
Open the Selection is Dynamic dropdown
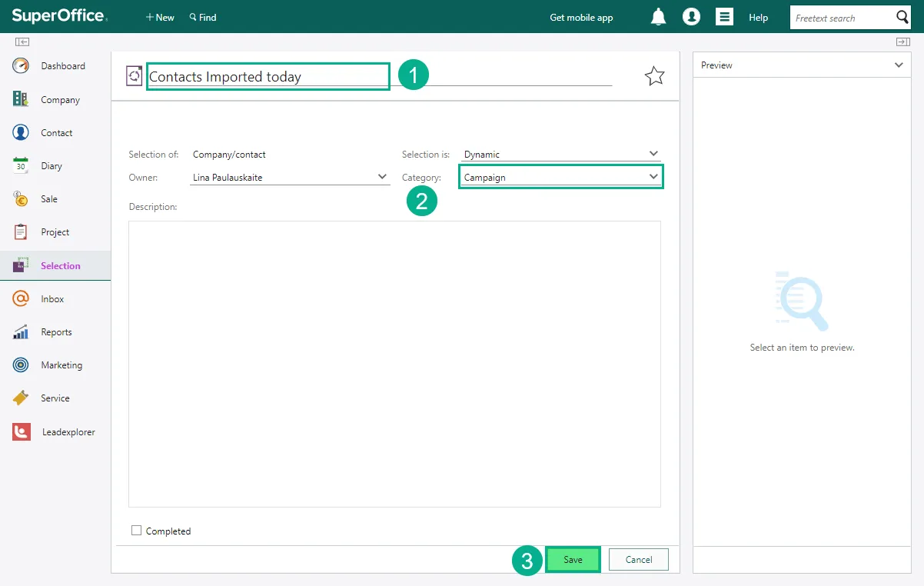tap(653, 154)
